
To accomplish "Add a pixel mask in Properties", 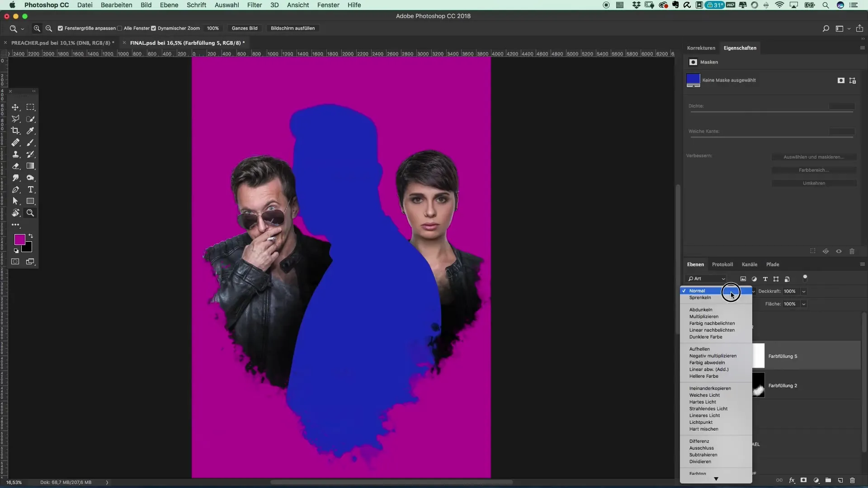I will (841, 80).
